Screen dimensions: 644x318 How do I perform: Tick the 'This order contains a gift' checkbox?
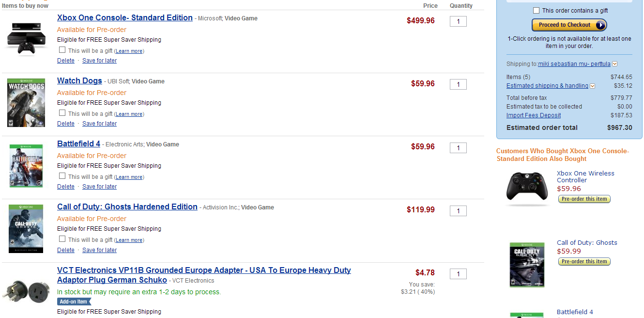coord(536,11)
